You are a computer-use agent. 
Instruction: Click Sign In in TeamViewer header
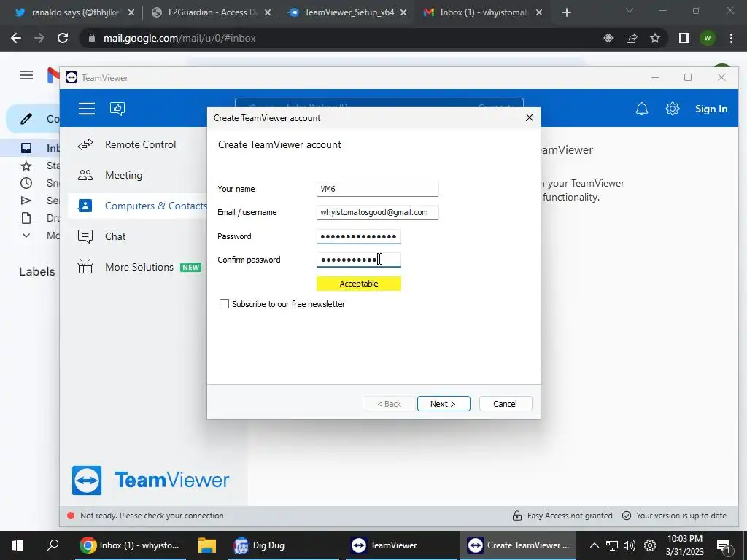pos(711,109)
